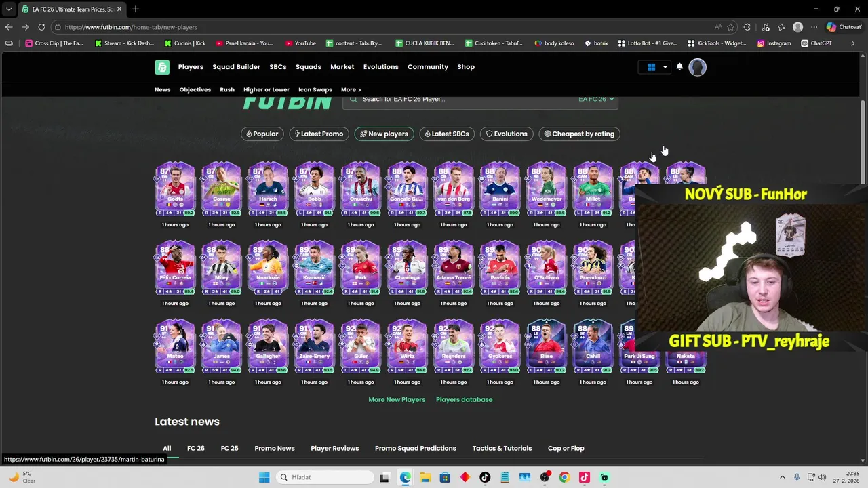868x488 pixels.
Task: Open the Rush link
Action: (x=227, y=89)
